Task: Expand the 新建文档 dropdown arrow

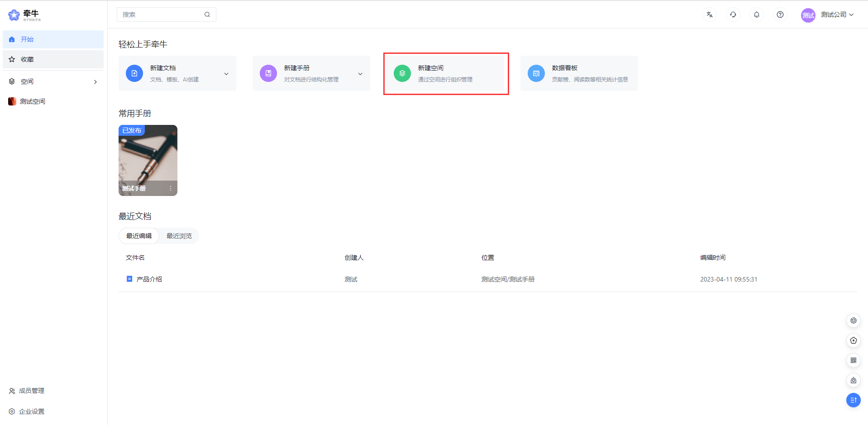Action: click(226, 74)
